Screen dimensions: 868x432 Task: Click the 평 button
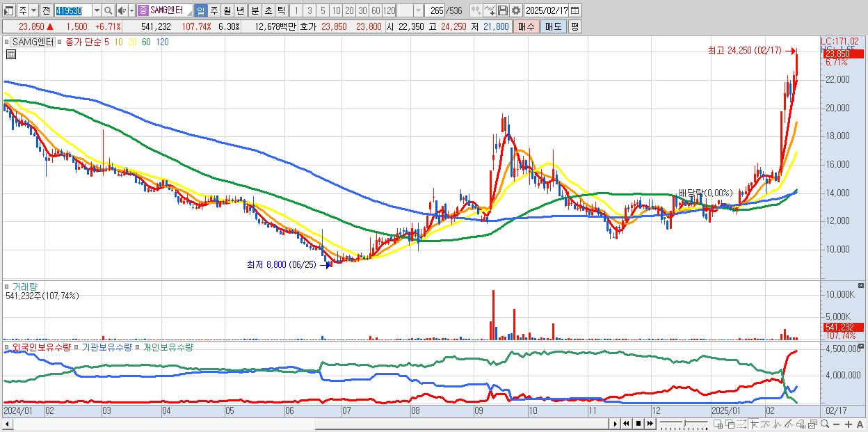[x=574, y=26]
